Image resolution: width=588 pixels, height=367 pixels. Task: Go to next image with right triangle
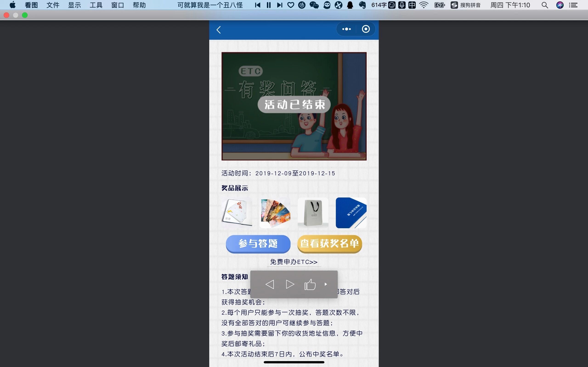tap(290, 284)
